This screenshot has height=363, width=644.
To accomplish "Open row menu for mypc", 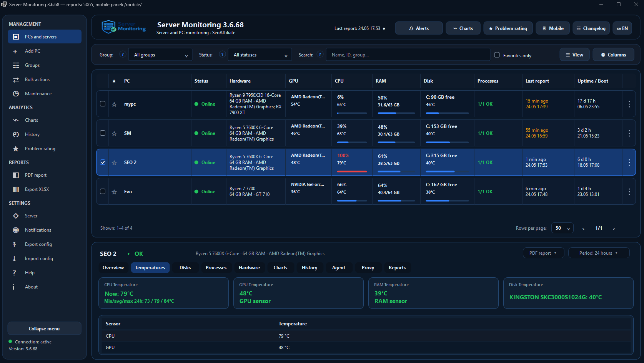I will [629, 104].
